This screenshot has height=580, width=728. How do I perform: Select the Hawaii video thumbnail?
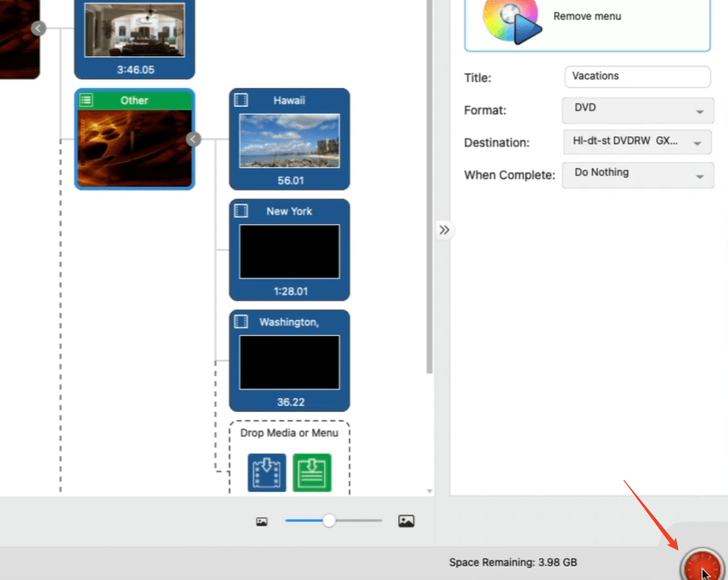289,140
